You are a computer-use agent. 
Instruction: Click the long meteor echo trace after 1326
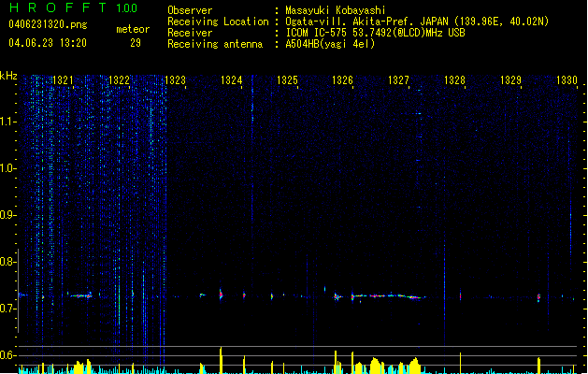(388, 296)
